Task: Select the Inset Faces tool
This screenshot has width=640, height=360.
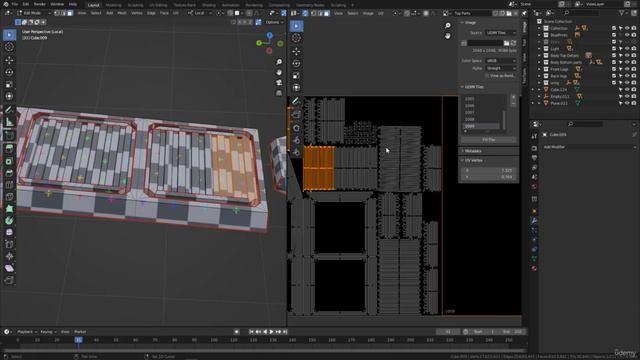Action: click(9, 161)
